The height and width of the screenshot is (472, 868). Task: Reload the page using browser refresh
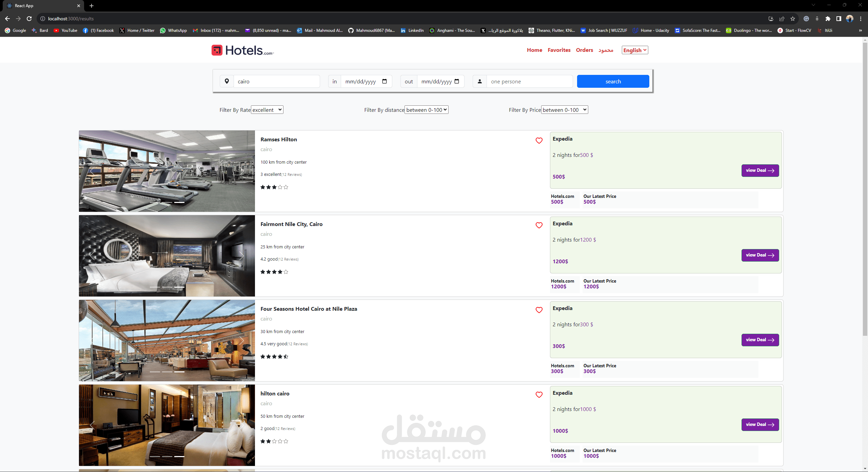(29, 19)
